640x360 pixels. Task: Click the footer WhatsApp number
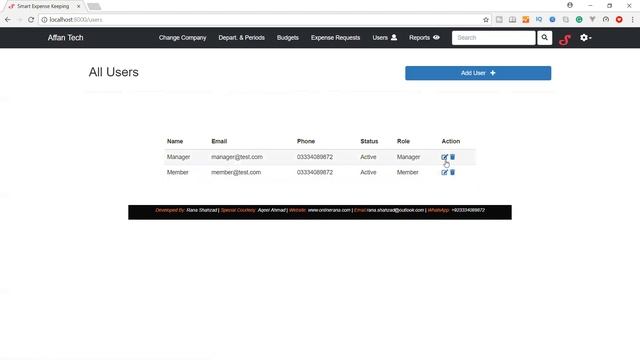click(468, 210)
